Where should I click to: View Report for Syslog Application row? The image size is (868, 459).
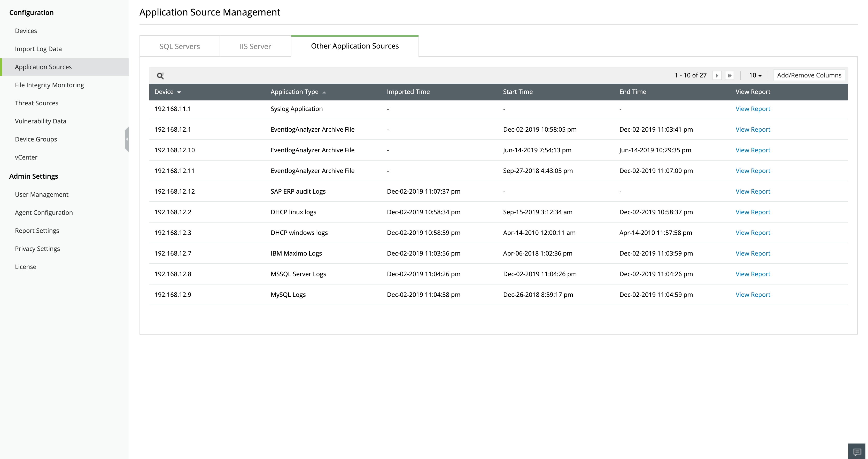click(753, 109)
